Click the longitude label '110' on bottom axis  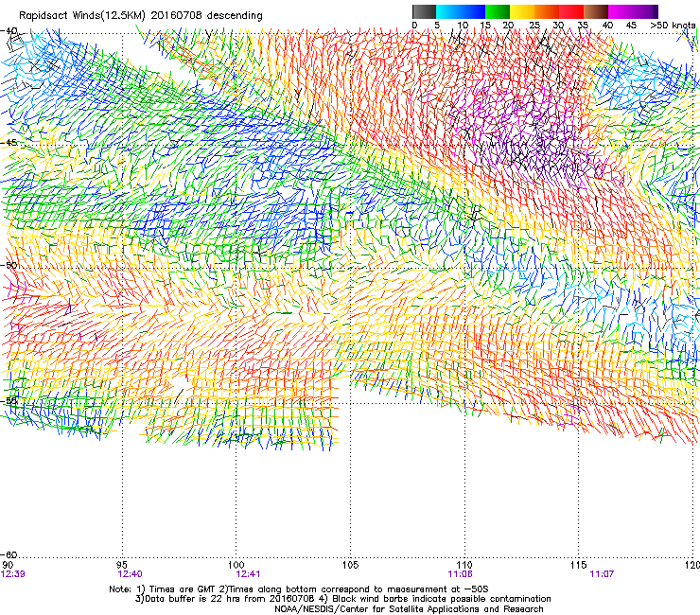(464, 565)
